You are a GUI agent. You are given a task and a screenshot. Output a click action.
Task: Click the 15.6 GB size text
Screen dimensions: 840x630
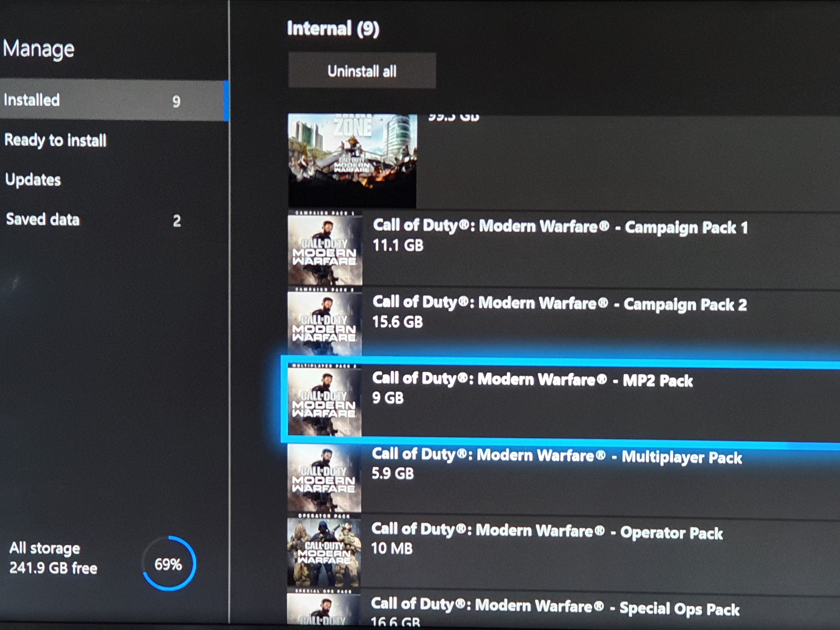tap(397, 322)
